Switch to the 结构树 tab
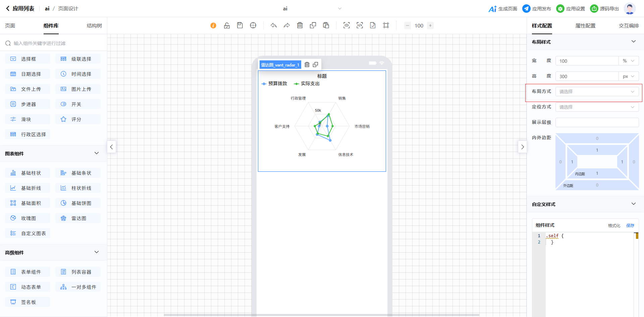 coord(94,26)
